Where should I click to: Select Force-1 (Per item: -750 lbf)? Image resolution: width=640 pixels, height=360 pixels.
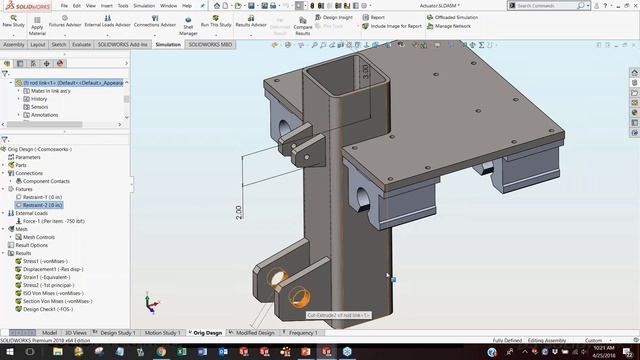(53, 221)
